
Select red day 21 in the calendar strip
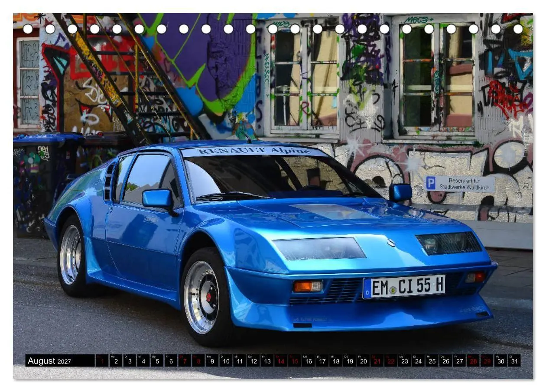[377, 360]
